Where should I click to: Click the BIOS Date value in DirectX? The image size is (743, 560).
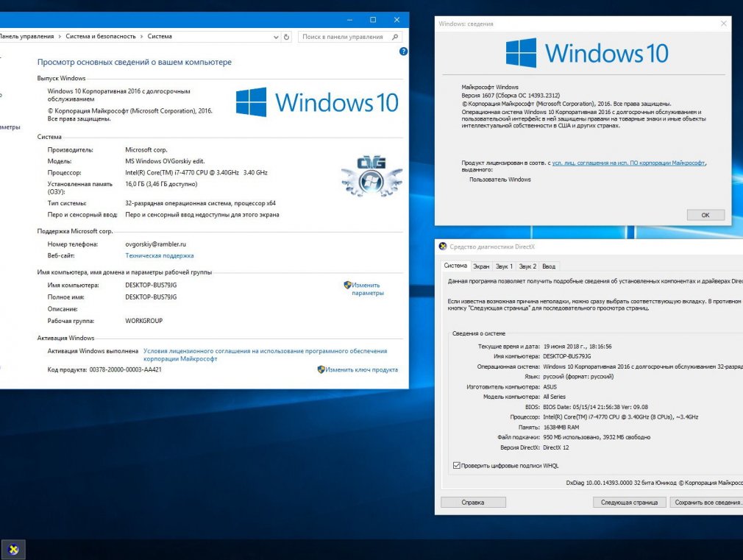(596, 407)
